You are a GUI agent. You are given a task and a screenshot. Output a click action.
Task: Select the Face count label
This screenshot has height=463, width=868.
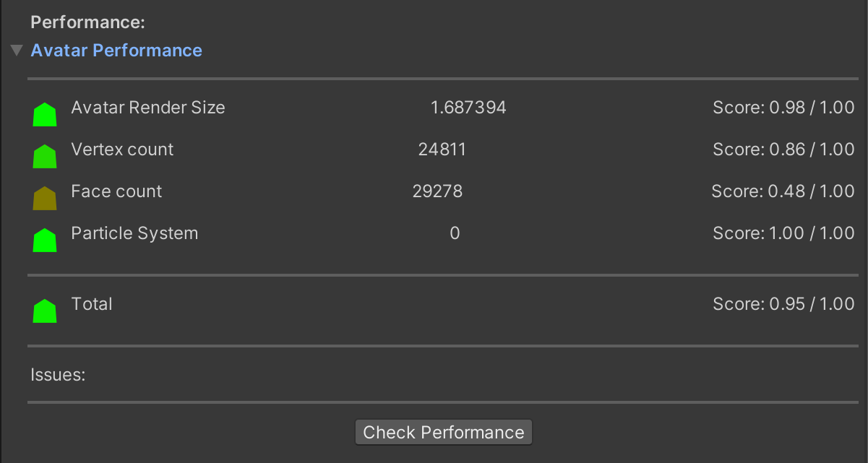[116, 191]
